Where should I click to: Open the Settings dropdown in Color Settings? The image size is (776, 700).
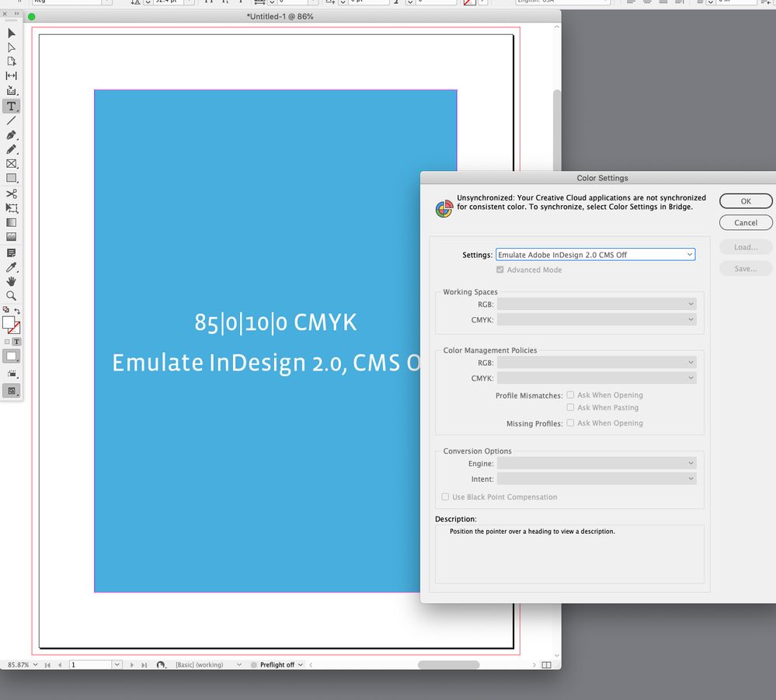point(595,255)
